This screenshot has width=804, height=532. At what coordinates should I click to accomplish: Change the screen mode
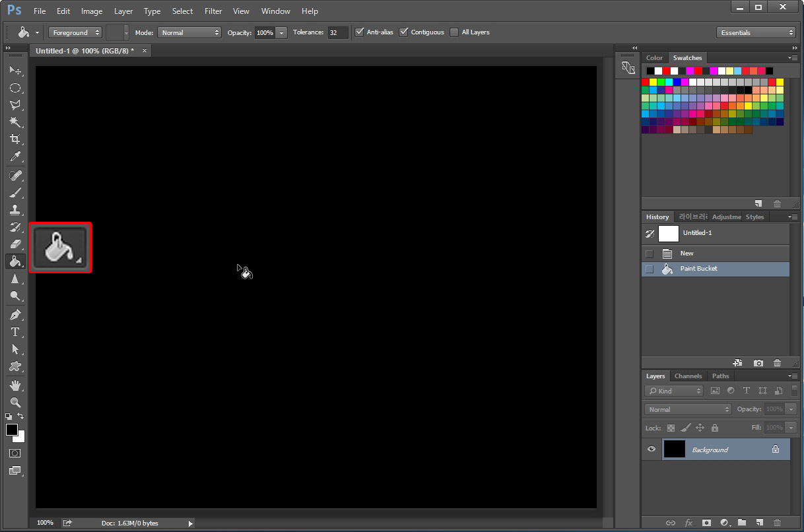tap(15, 471)
